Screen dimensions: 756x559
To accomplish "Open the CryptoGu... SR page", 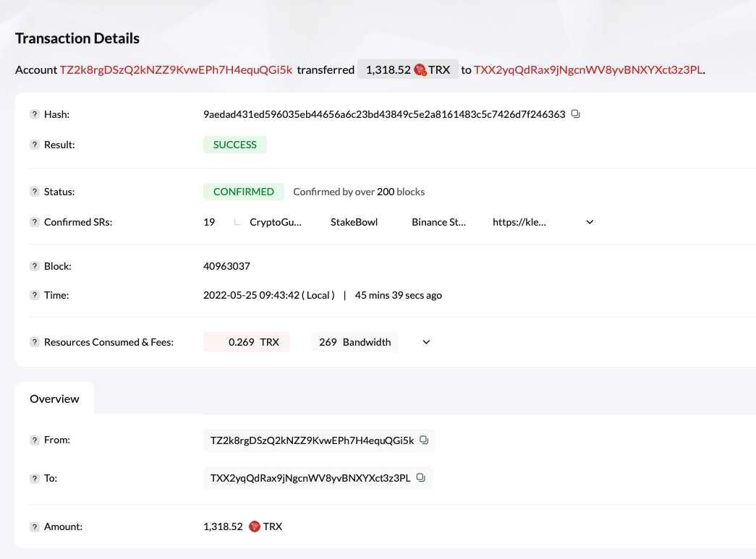I will (276, 222).
